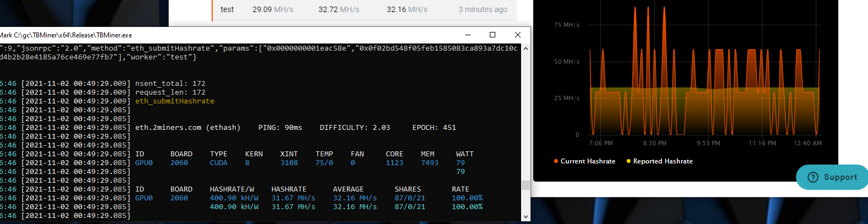Click the eth_submitHashrate console line
This screenshot has width=868, height=224.
point(175,101)
